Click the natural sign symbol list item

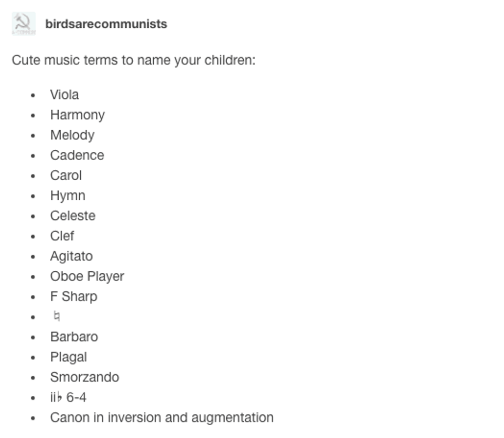point(57,317)
